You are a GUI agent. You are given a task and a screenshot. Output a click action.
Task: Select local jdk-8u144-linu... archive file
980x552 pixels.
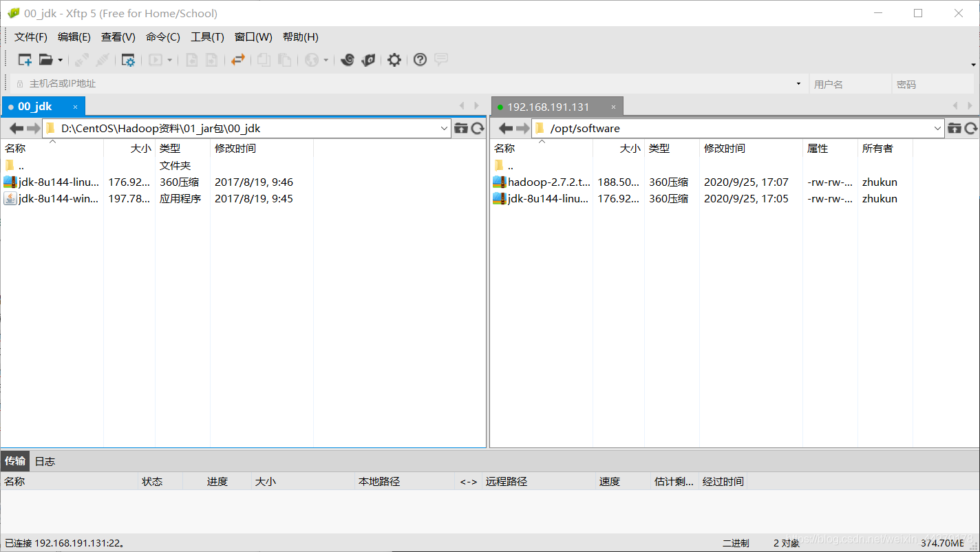pos(52,182)
